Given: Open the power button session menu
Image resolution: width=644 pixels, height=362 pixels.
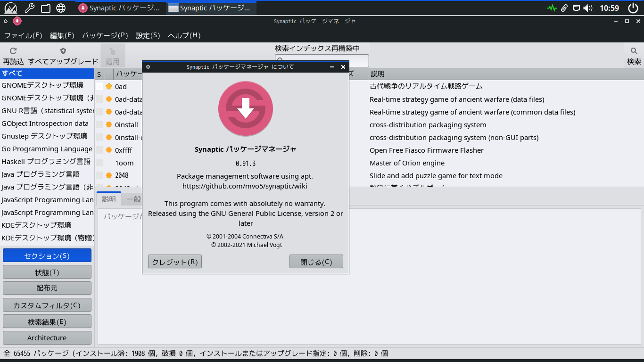Looking at the screenshot, I should pos(633,8).
